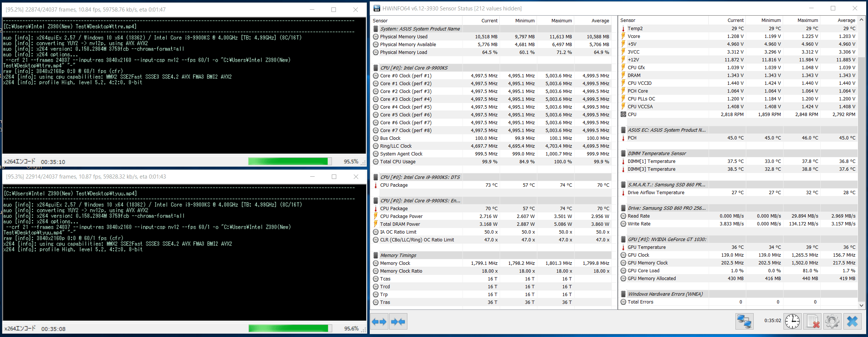Image resolution: width=868 pixels, height=337 pixels.
Task: Click the circle icon beside Bus Clock
Action: click(x=376, y=138)
